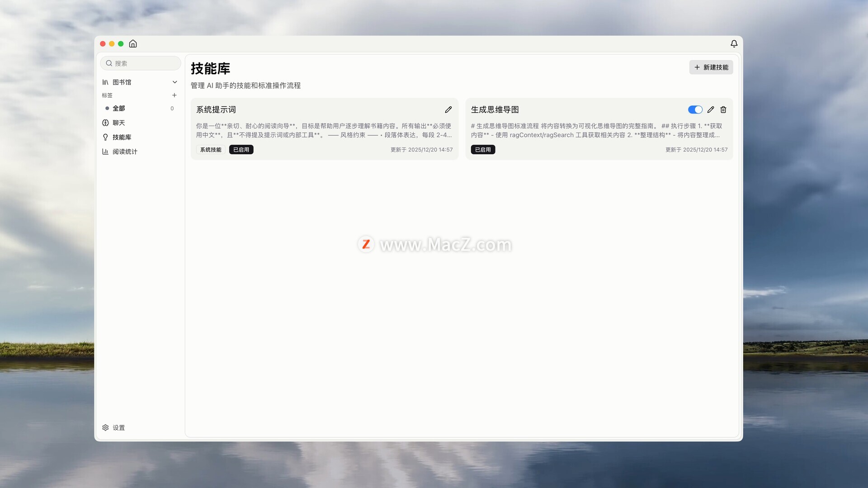Delete the 生成思维导图 skill via trash icon
The image size is (868, 488).
723,110
